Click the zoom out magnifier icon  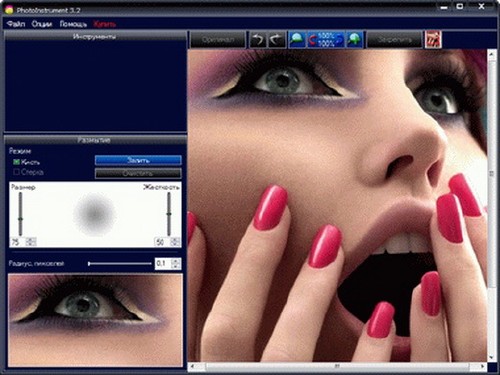[x=297, y=40]
